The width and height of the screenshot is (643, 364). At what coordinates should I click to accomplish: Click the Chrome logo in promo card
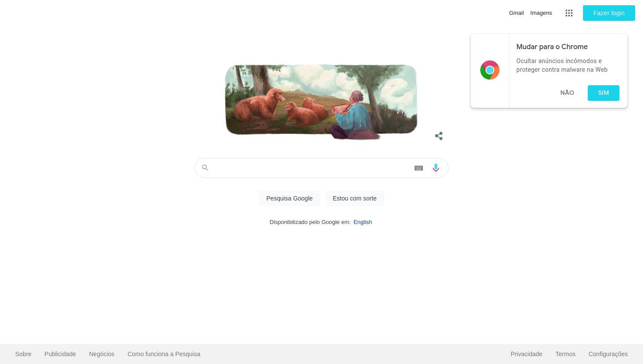pos(490,70)
